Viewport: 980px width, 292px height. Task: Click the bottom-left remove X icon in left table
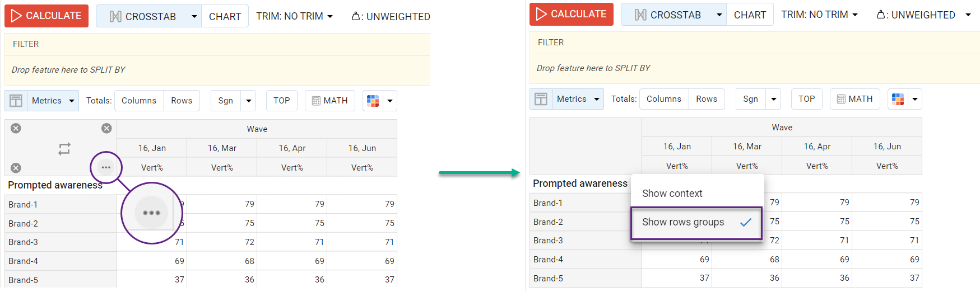(16, 168)
